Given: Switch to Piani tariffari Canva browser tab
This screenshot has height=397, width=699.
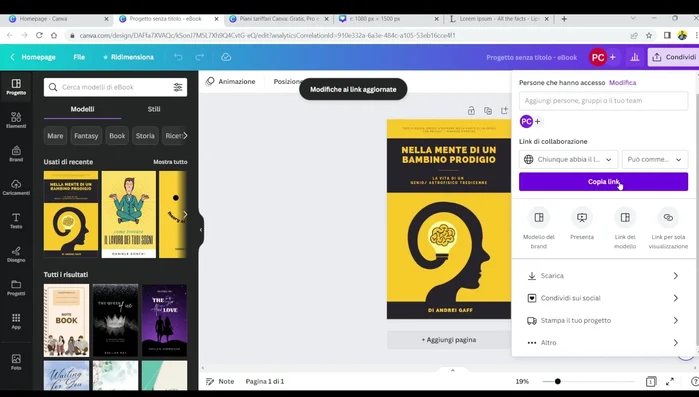Looking at the screenshot, I should [279, 19].
